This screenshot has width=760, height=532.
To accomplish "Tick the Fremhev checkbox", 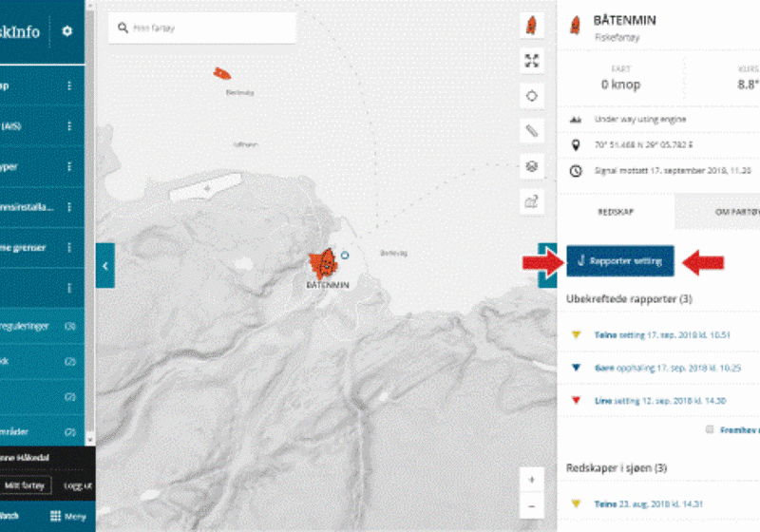I will click(x=709, y=429).
